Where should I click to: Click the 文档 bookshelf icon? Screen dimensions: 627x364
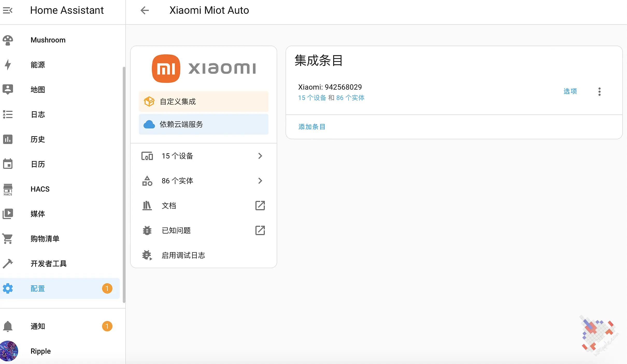[147, 206]
